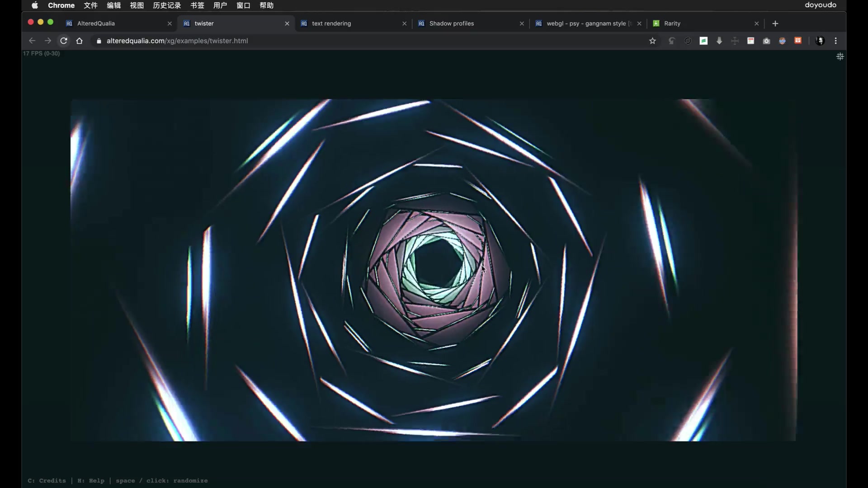This screenshot has height=488, width=868.
Task: Open the 书签 bookmarks menu
Action: [x=197, y=5]
